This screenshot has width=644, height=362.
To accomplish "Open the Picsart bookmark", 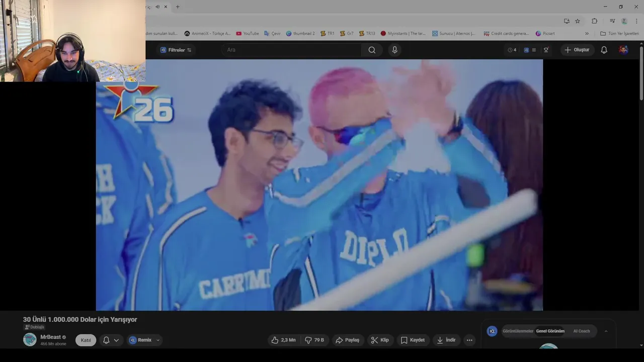I will tap(545, 33).
